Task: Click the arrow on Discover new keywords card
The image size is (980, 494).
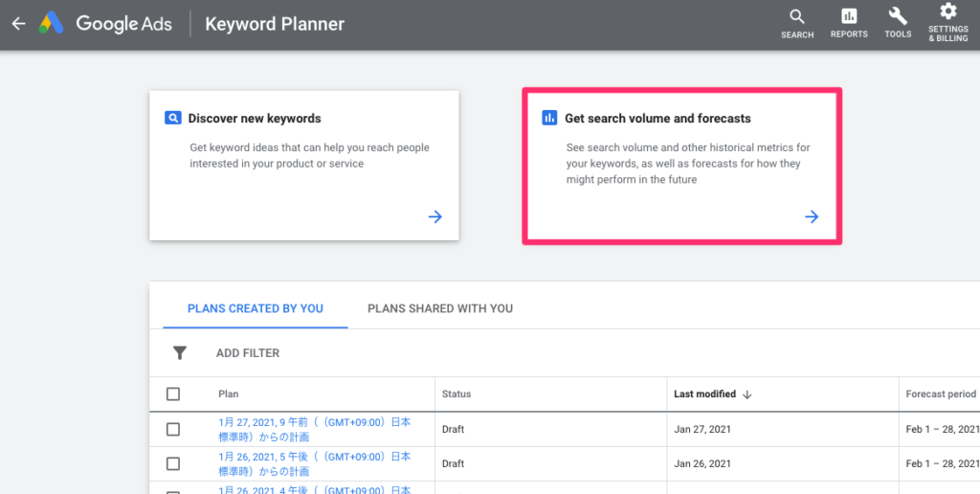Action: pos(435,217)
